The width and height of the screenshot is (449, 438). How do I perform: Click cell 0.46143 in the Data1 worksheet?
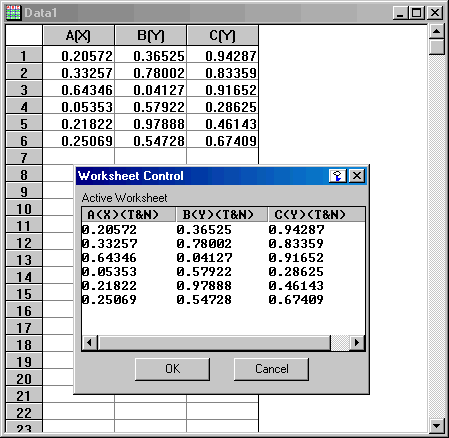[x=223, y=123]
